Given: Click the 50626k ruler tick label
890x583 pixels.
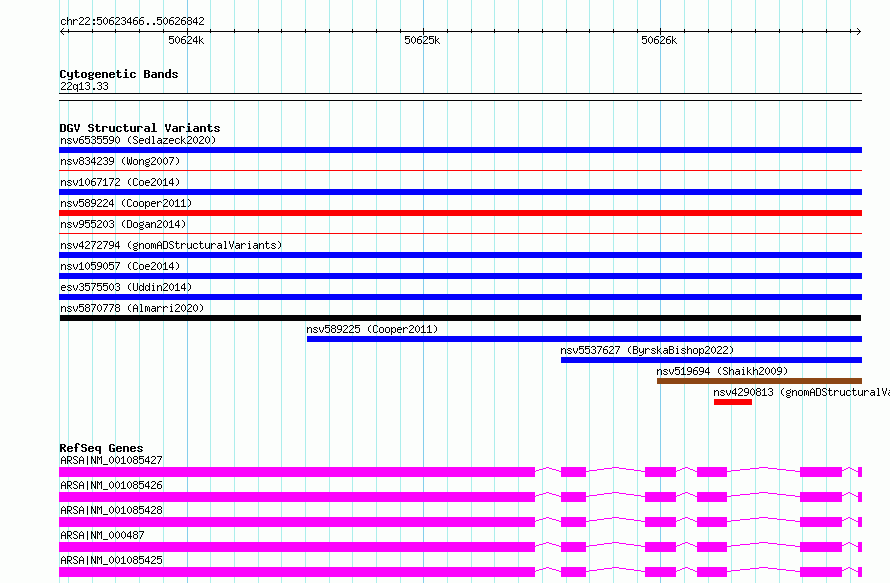Looking at the screenshot, I should pos(659,40).
